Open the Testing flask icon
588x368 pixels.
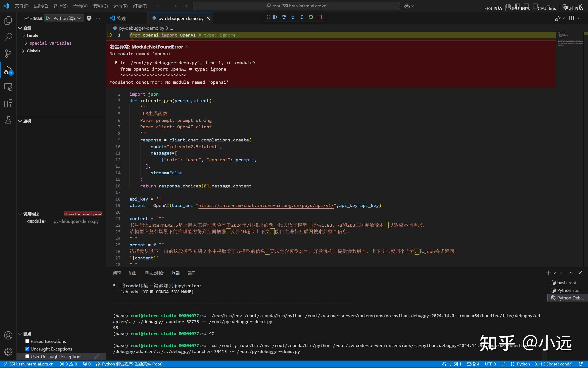click(x=8, y=120)
